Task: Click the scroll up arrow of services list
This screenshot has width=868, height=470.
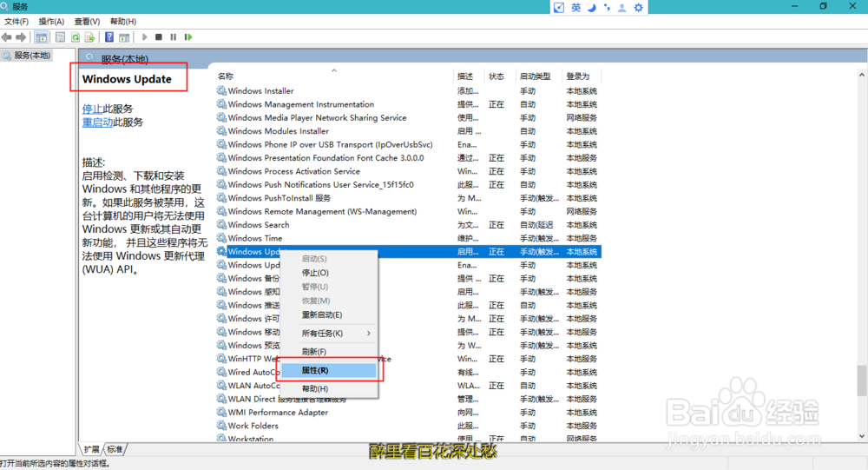Action: click(862, 74)
